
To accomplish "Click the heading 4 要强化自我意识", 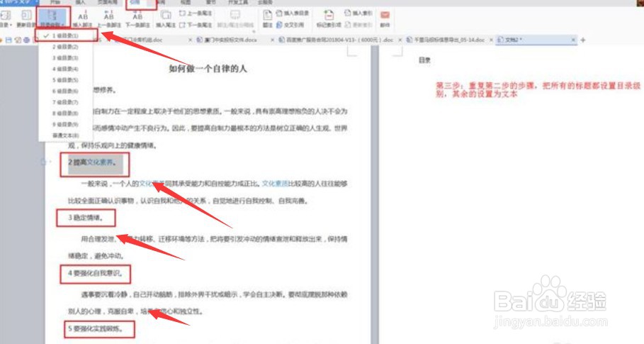I will coord(95,273).
